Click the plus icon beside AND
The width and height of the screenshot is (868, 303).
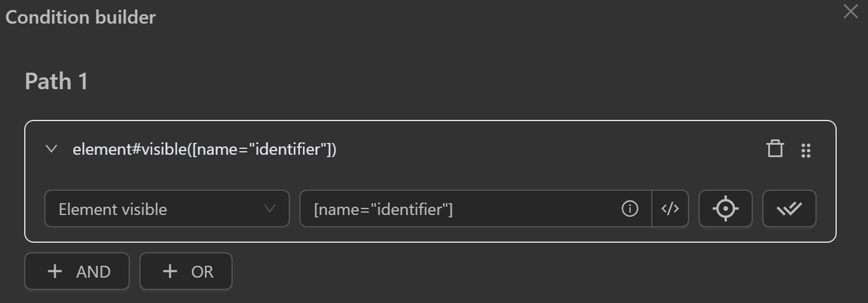tap(55, 271)
